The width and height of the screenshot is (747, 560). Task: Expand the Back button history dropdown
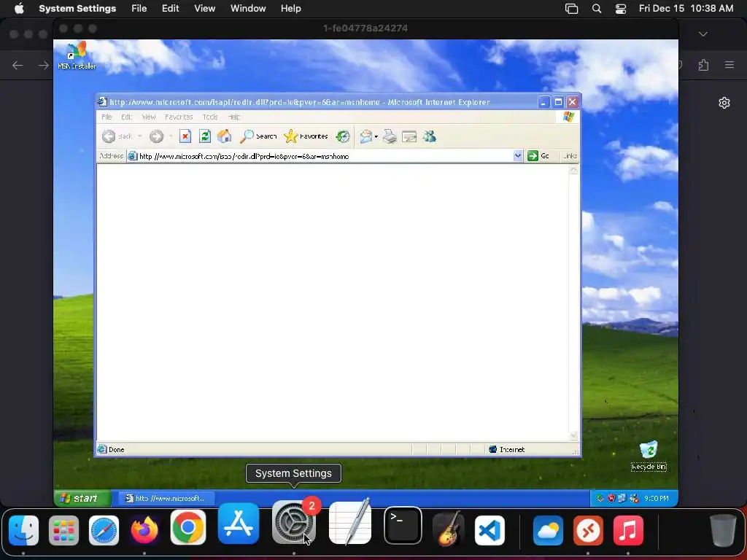tap(139, 136)
